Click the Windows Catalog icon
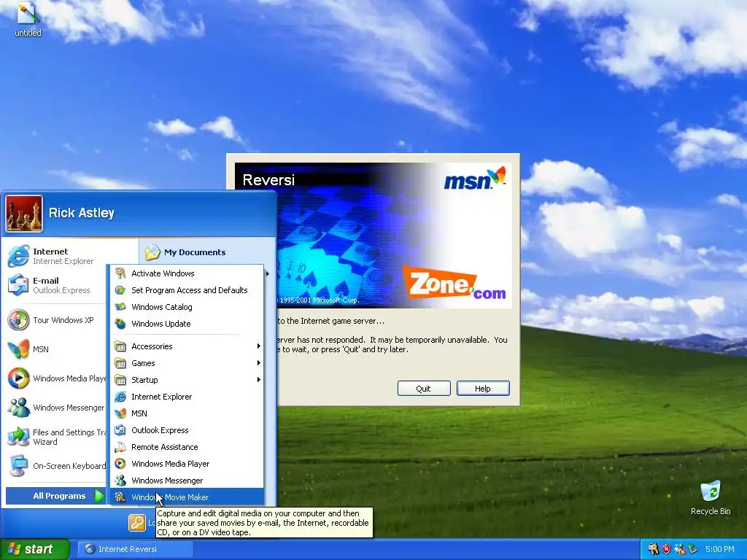Image resolution: width=747 pixels, height=560 pixels. (x=120, y=307)
